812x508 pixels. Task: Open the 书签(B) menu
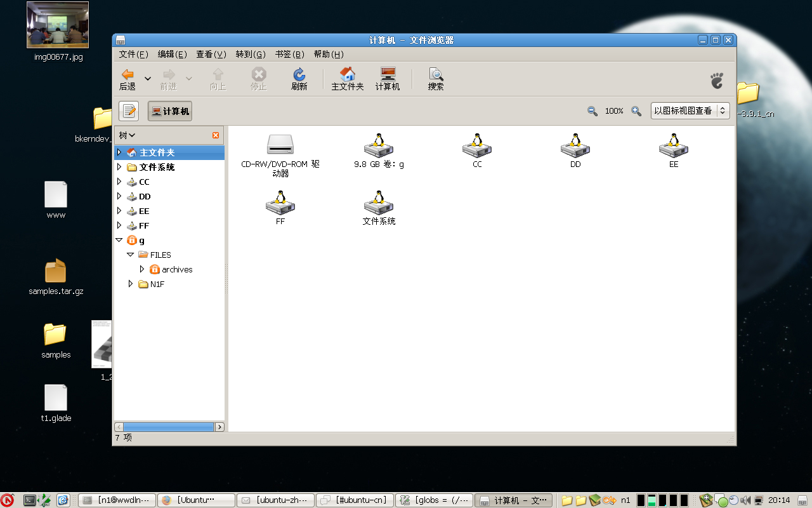pos(290,55)
